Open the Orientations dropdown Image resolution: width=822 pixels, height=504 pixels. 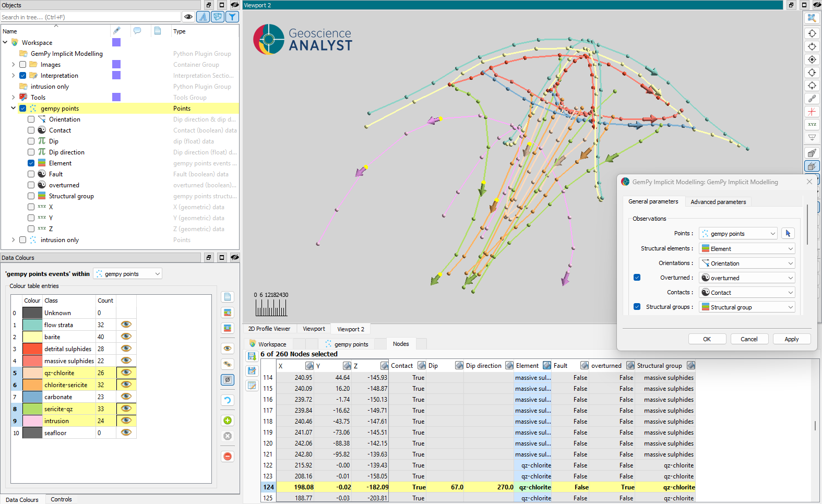point(747,263)
